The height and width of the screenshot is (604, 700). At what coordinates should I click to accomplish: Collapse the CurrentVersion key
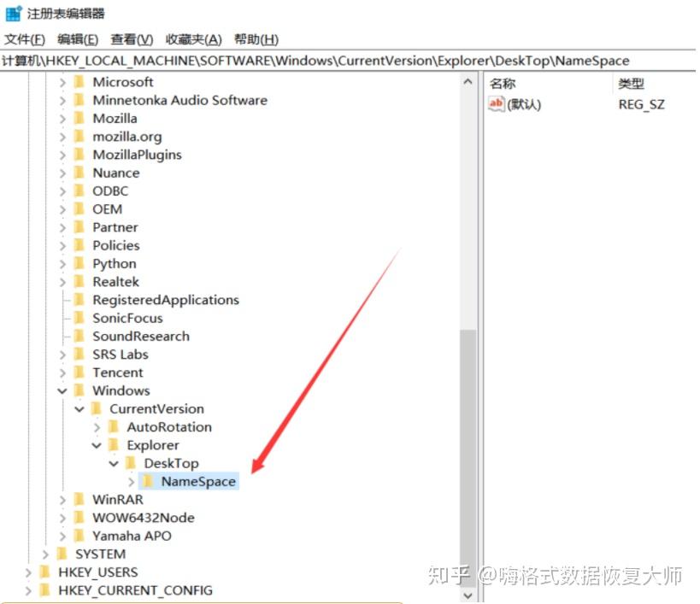click(x=79, y=409)
